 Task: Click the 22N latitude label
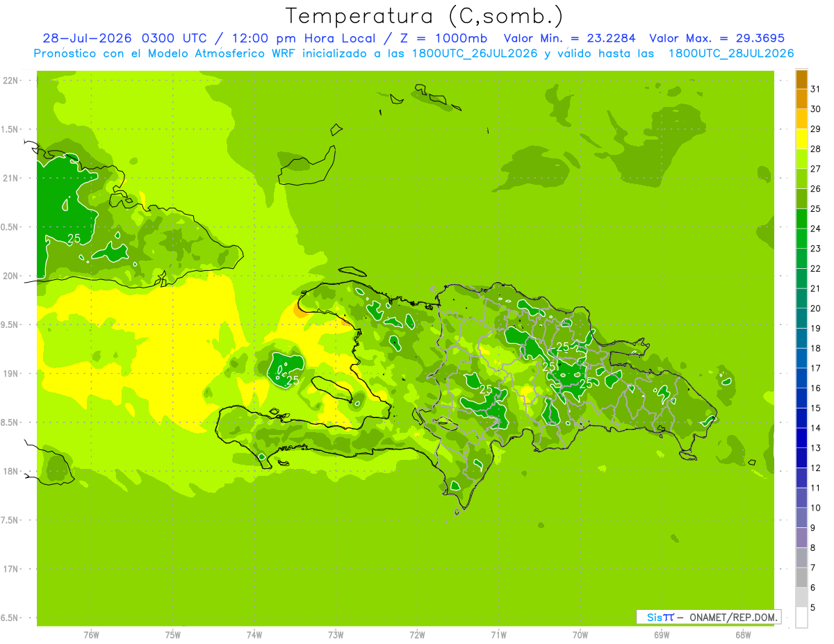coord(11,81)
